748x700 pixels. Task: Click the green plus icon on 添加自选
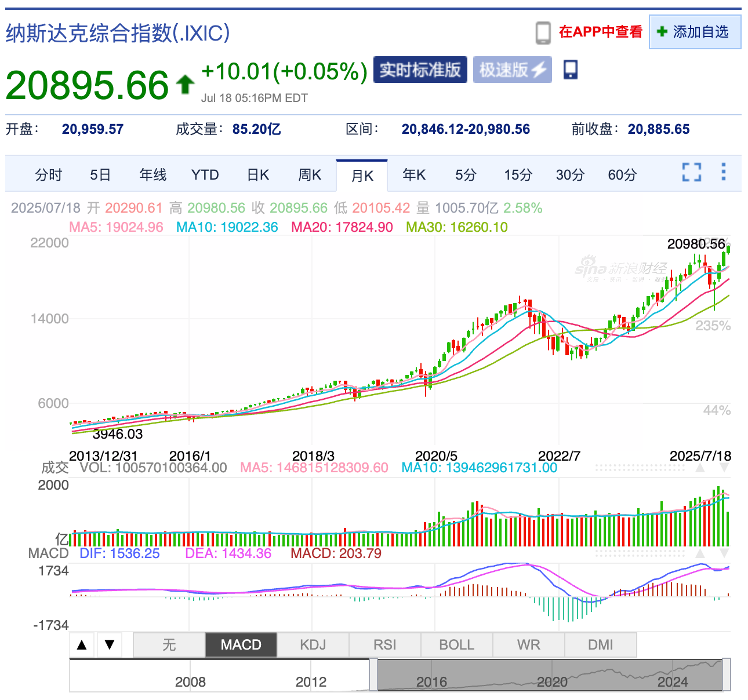click(x=662, y=32)
